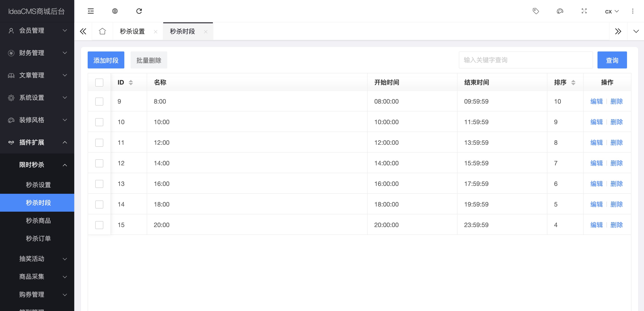This screenshot has height=311, width=644.
Task: Toggle fullscreen mode icon
Action: pyautogui.click(x=584, y=11)
